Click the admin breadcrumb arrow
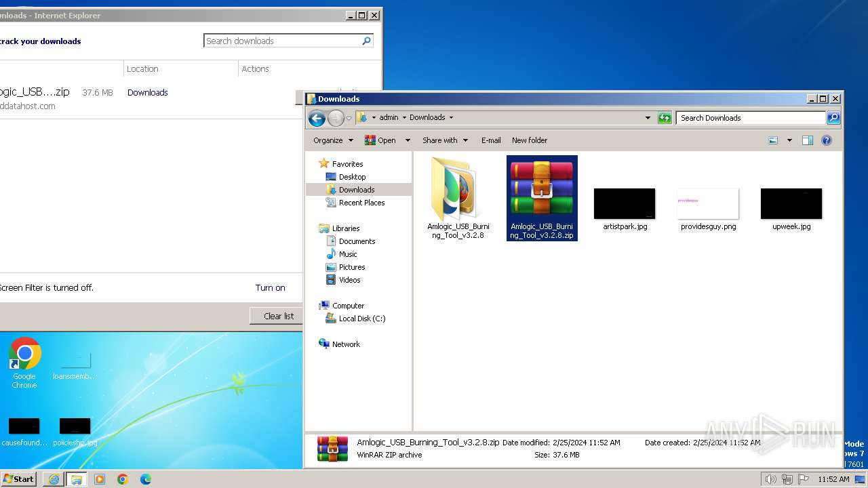 [404, 117]
